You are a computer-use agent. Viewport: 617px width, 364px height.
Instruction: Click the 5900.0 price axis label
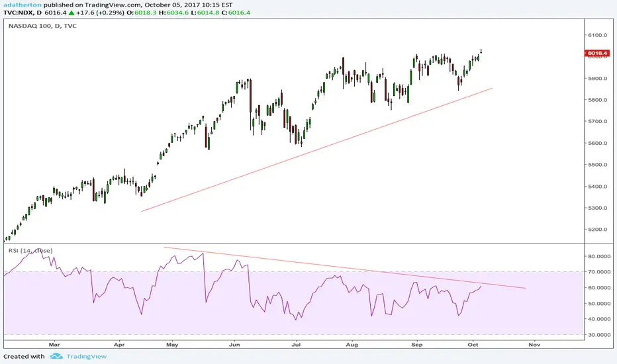click(x=598, y=78)
